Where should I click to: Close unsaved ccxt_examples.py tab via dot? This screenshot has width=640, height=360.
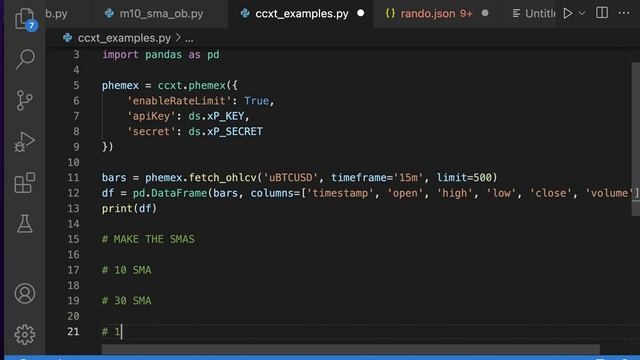point(360,13)
